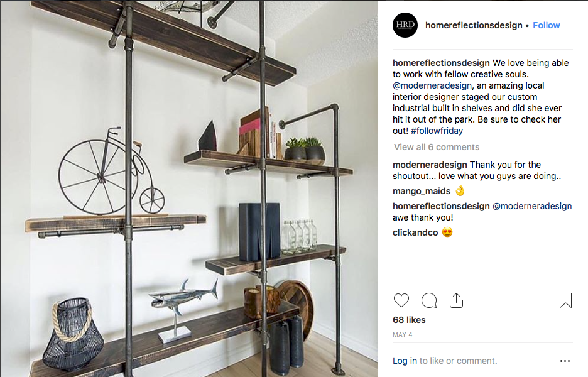Open the #followfriday hashtag
The width and height of the screenshot is (588, 377).
pyautogui.click(x=437, y=131)
